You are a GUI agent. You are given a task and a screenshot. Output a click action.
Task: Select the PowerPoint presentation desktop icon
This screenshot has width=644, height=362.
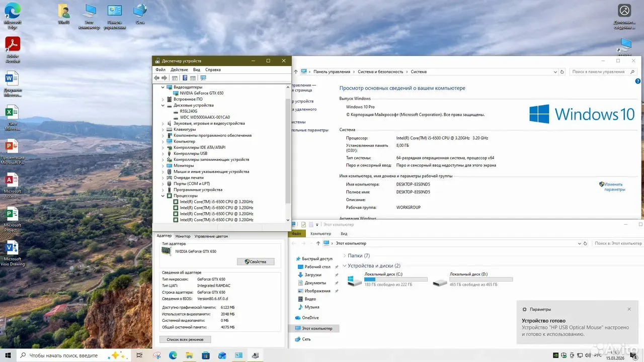click(x=13, y=152)
